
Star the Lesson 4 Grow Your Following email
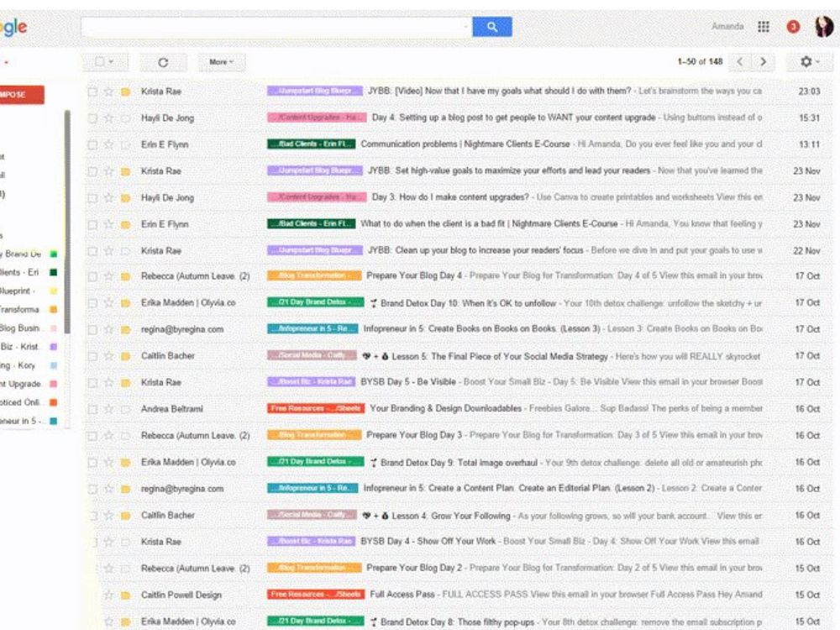(x=108, y=516)
